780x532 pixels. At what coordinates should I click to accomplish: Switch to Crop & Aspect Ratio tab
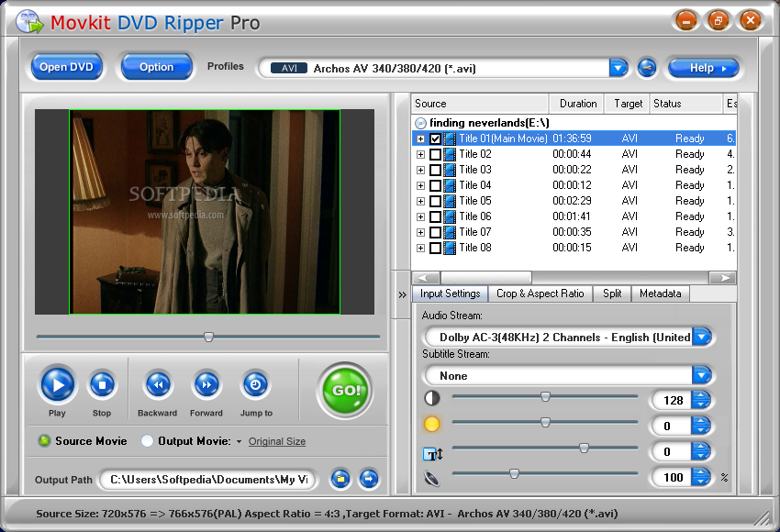540,294
